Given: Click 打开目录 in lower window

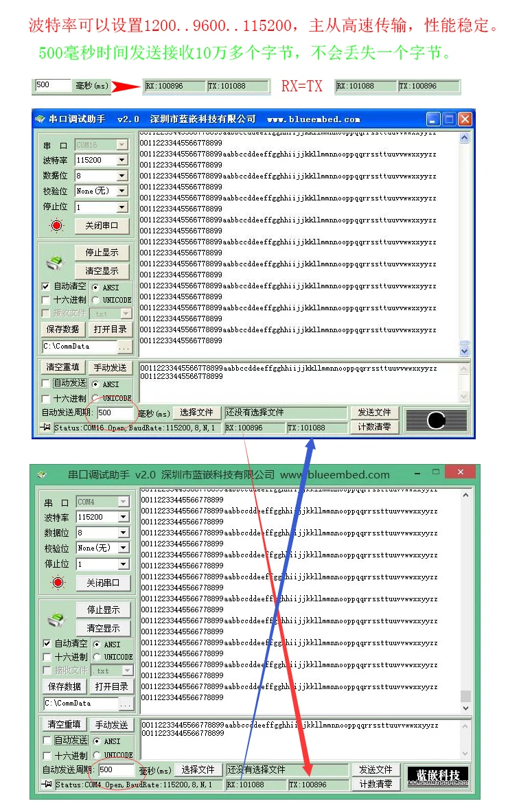Looking at the screenshot, I should 111,686.
